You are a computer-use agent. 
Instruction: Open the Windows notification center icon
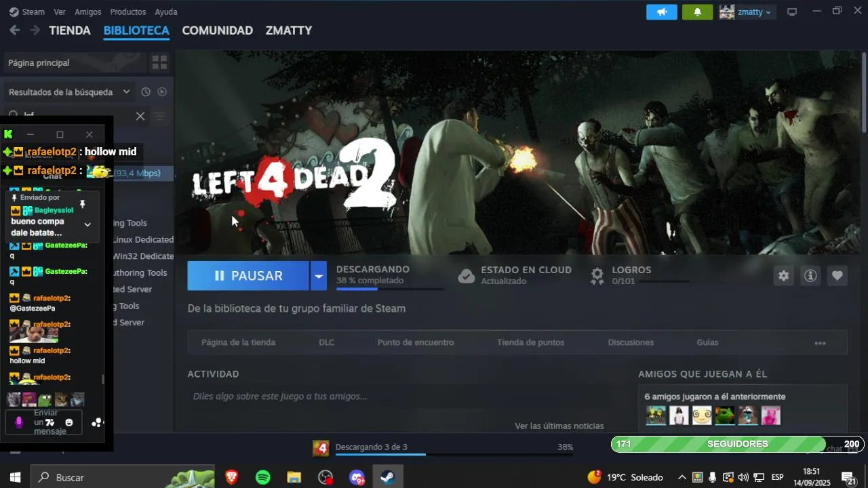pos(849,478)
